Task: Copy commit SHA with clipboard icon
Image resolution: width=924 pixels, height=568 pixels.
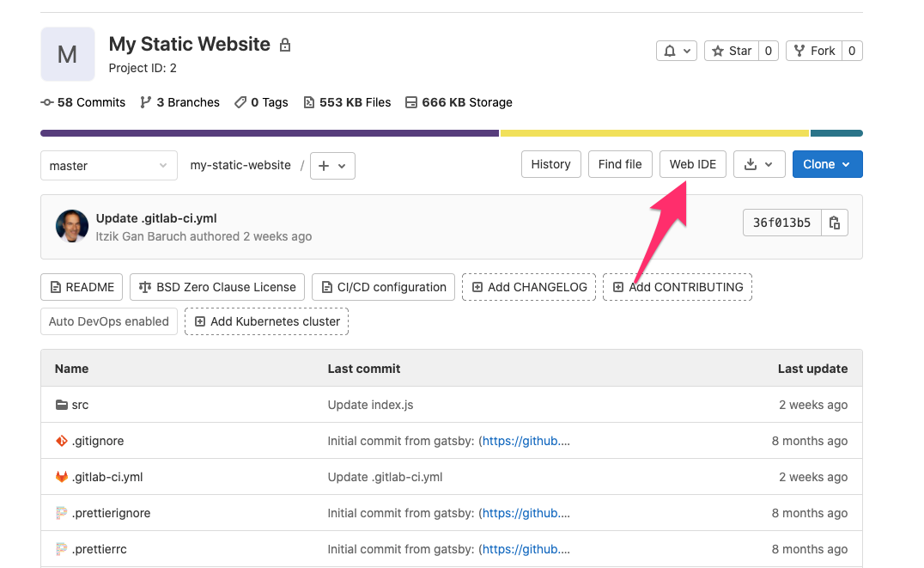Action: point(835,223)
